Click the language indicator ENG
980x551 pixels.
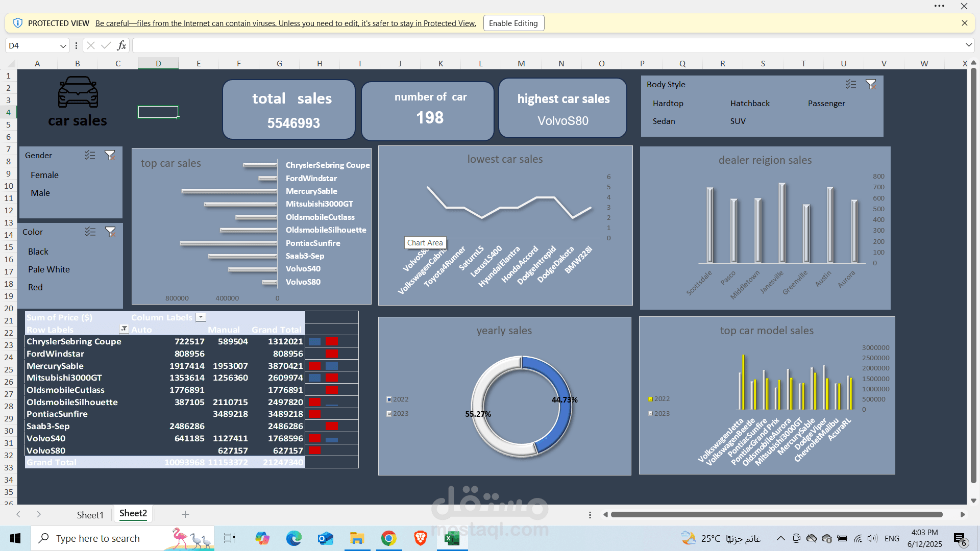pos(892,539)
